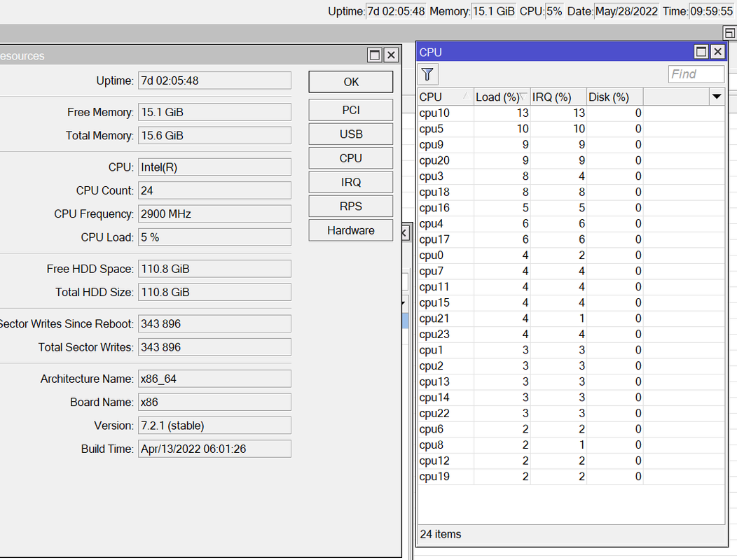Select the cpu23 row
737x560 pixels.
[570, 335]
